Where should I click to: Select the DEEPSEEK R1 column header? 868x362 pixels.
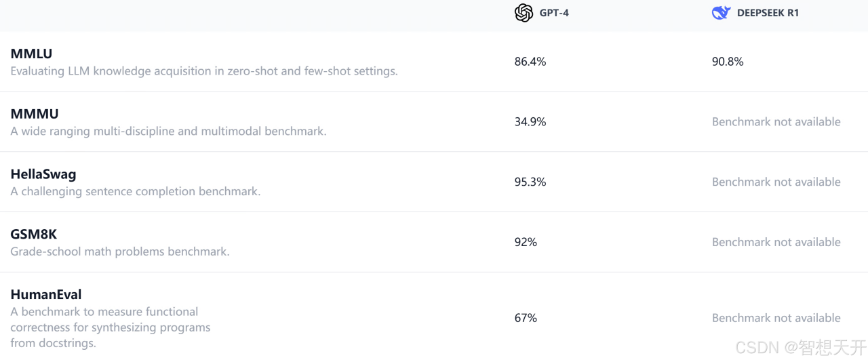(x=768, y=13)
